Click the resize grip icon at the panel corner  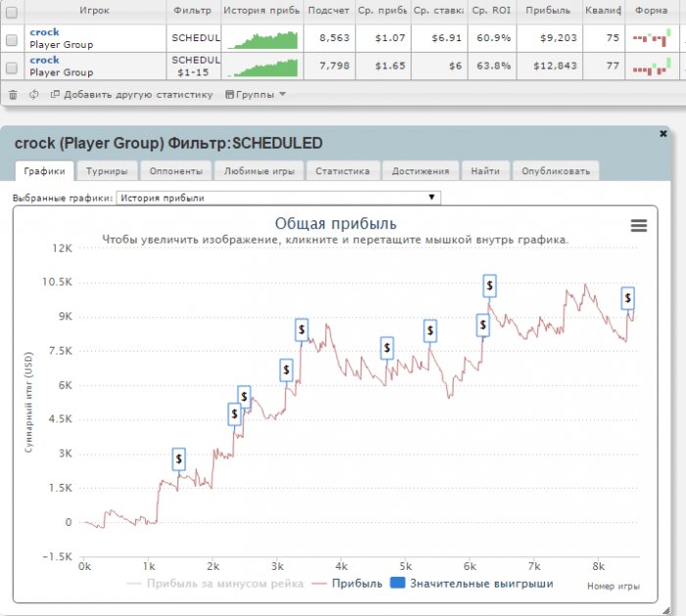tap(666, 610)
